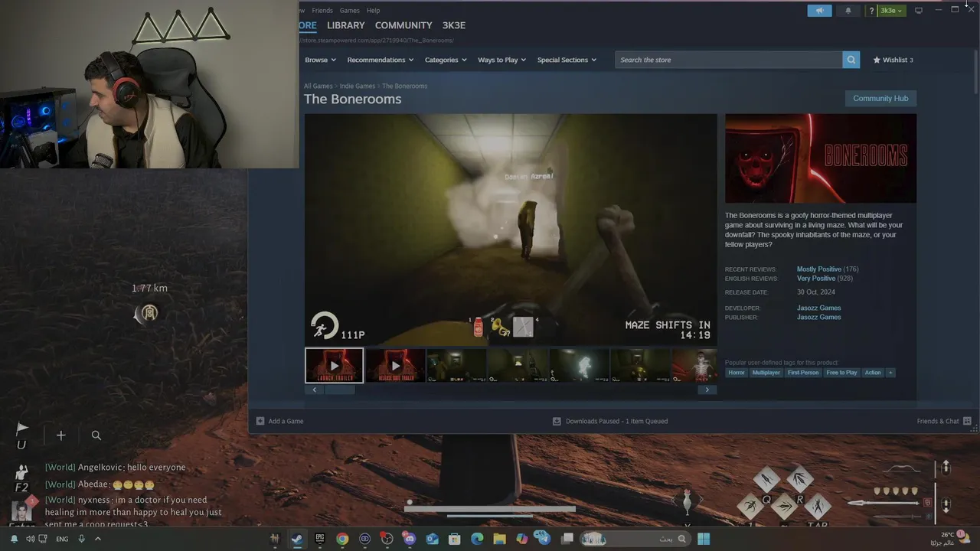The height and width of the screenshot is (551, 980).
Task: Open the Community Hub button
Action: [880, 98]
